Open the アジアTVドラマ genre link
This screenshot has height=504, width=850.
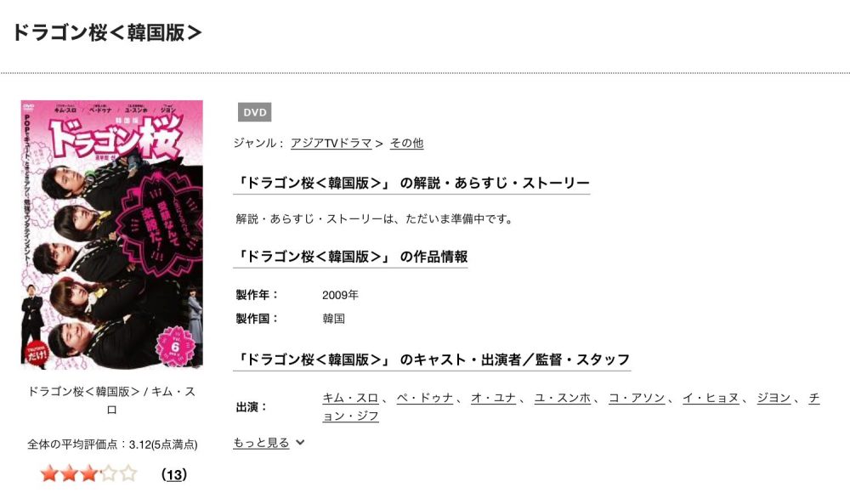tap(331, 143)
